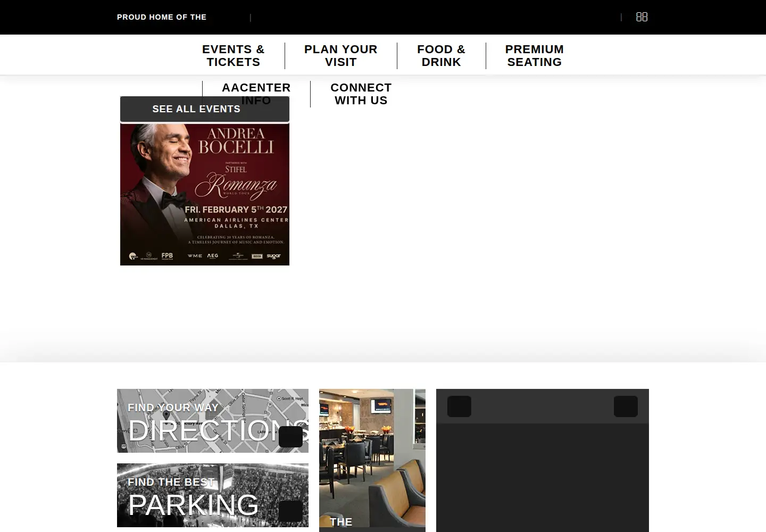Click the left dark square in the dark panel header
This screenshot has height=532, width=766.
point(459,406)
